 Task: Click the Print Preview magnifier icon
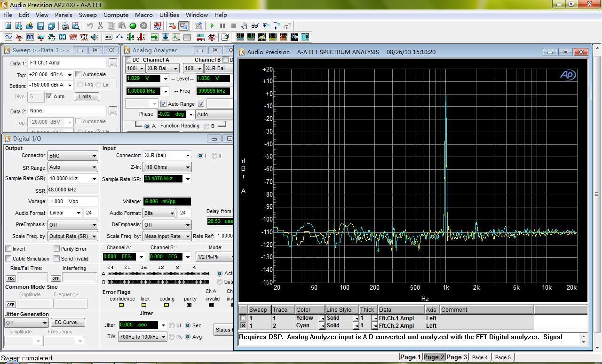point(76,26)
